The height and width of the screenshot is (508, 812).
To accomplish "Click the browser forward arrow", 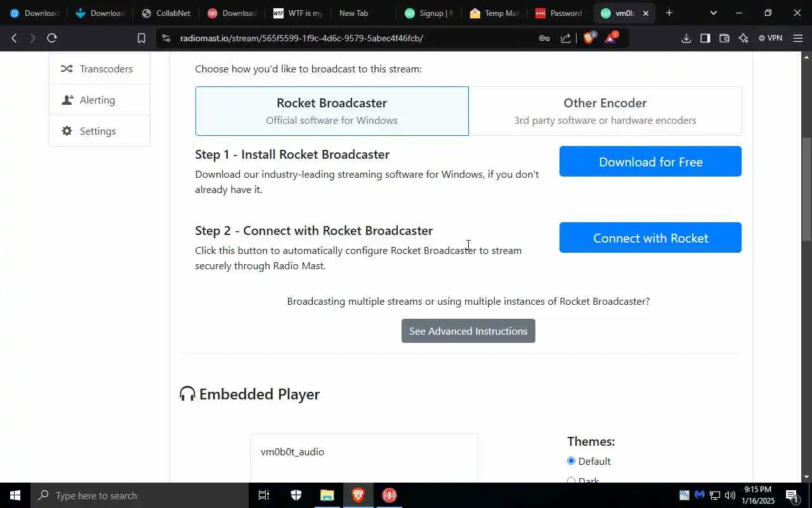I will coord(33,38).
